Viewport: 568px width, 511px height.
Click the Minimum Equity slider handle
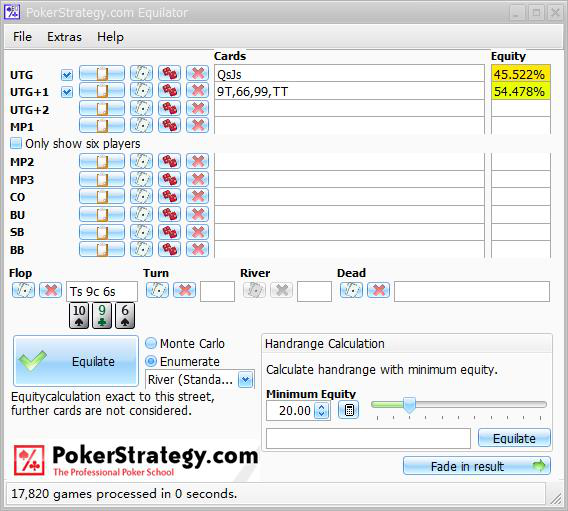coord(409,405)
